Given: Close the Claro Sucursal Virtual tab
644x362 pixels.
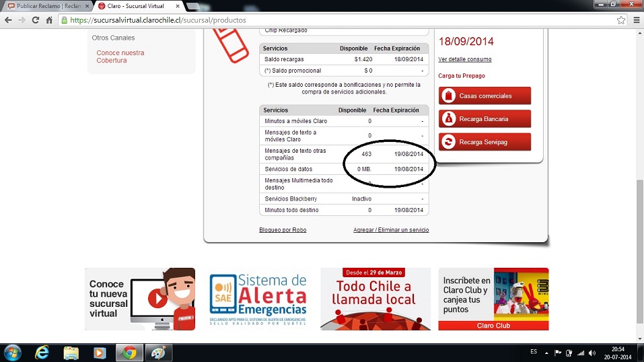Looking at the screenshot, I should [x=178, y=6].
